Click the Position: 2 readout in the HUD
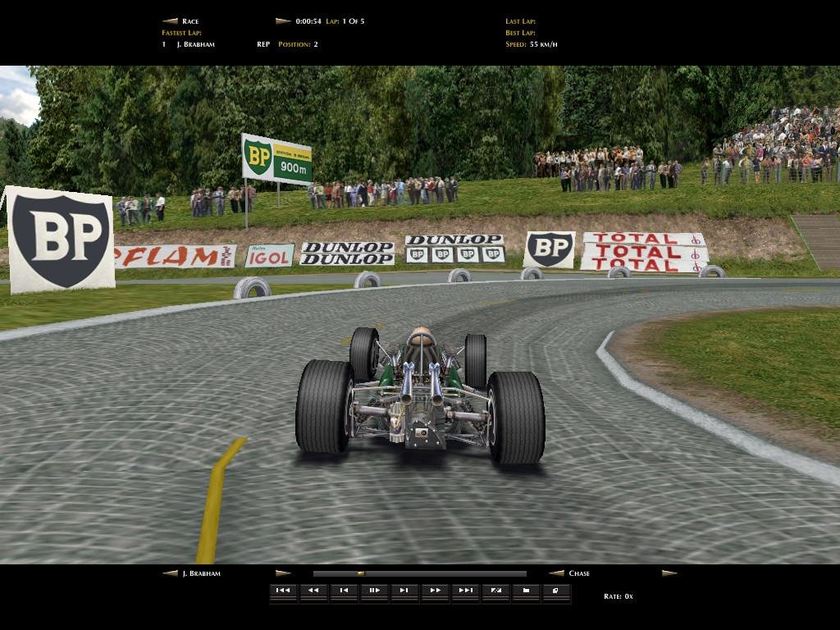The height and width of the screenshot is (630, 840). pos(297,45)
